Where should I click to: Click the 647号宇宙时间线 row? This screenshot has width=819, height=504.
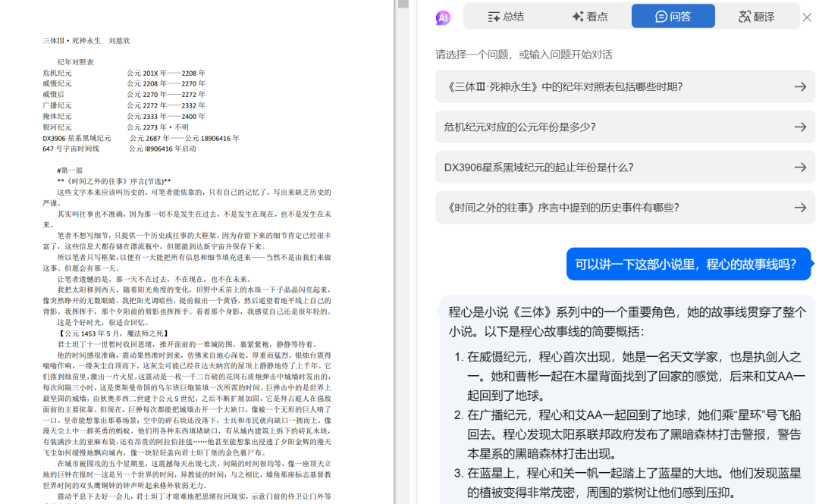(120, 149)
